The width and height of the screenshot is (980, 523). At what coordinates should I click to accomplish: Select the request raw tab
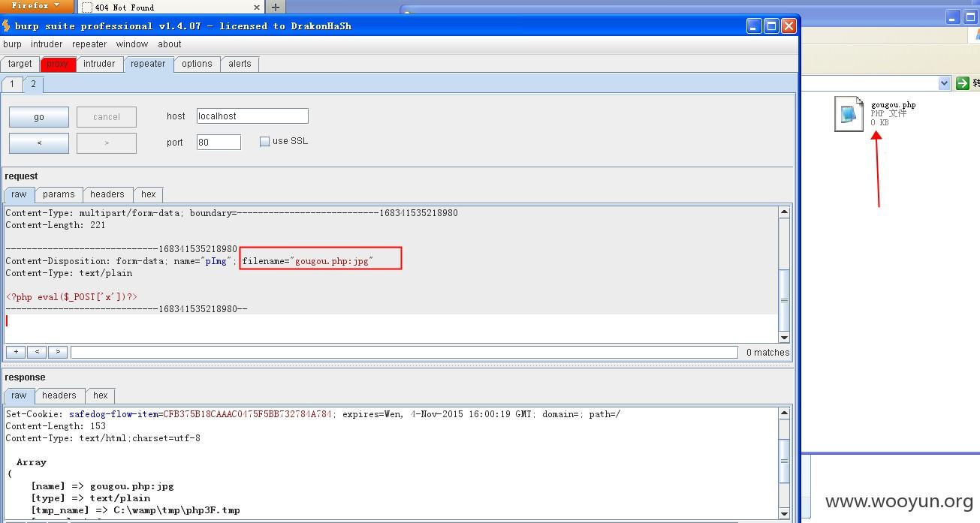click(x=19, y=194)
